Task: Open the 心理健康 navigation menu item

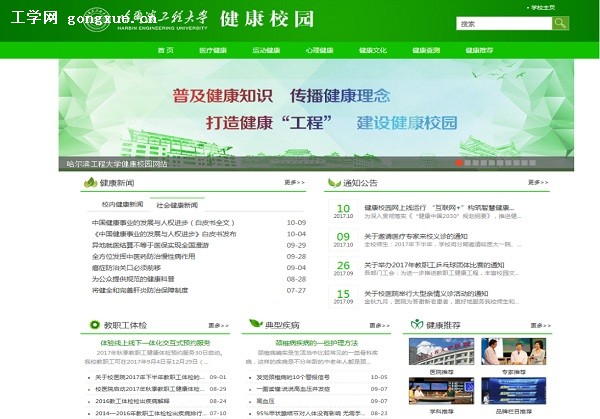Action: coord(319,50)
